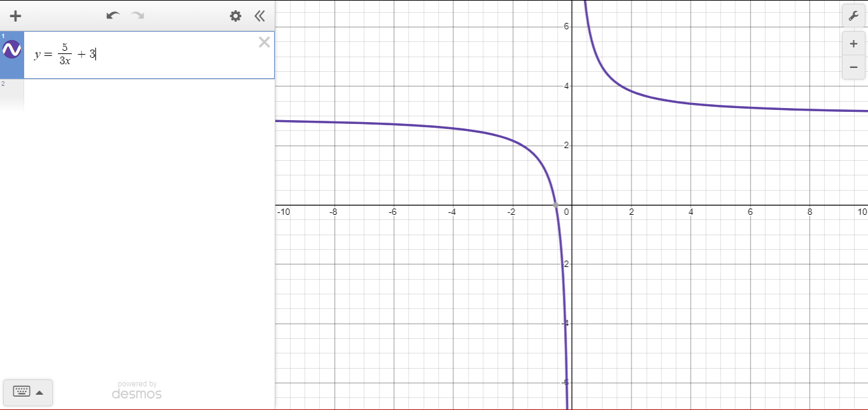The height and width of the screenshot is (410, 868).
Task: Zoom in on the graph
Action: (x=853, y=44)
